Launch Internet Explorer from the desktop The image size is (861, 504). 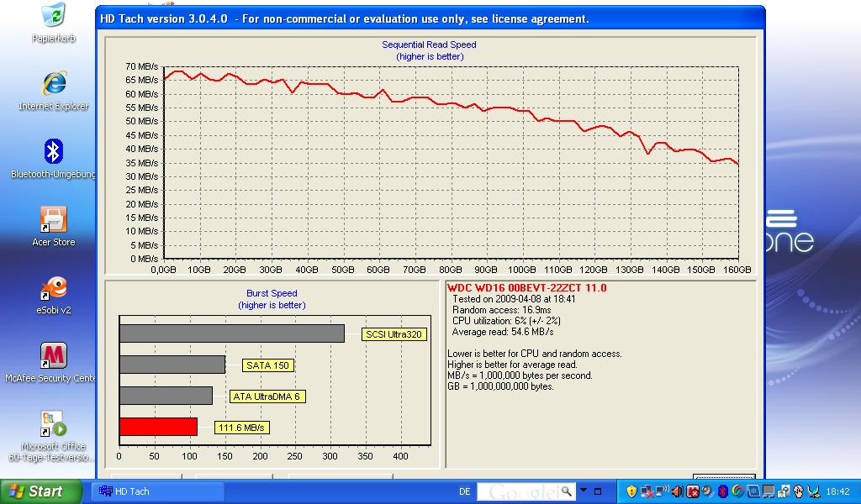coord(54,90)
